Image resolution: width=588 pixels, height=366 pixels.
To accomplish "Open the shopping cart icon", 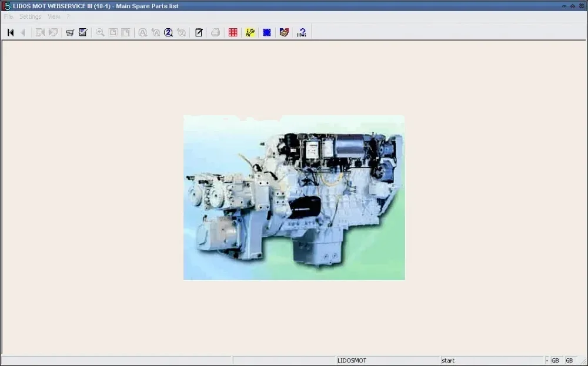I will (70, 32).
